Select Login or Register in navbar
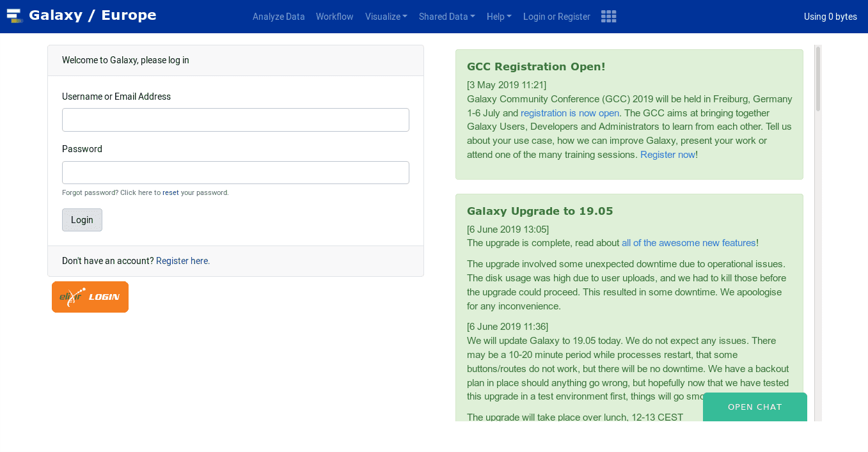 point(556,17)
